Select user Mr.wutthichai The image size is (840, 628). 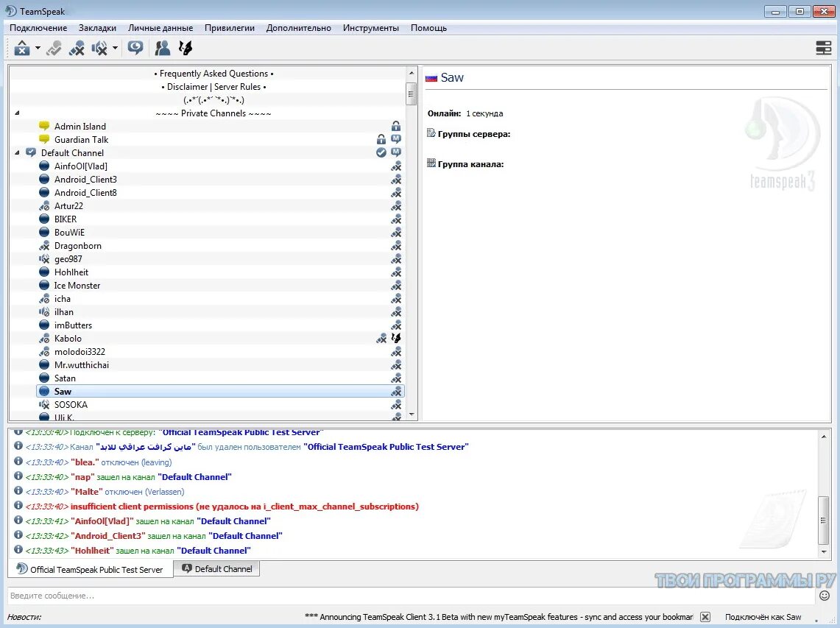[x=82, y=365]
